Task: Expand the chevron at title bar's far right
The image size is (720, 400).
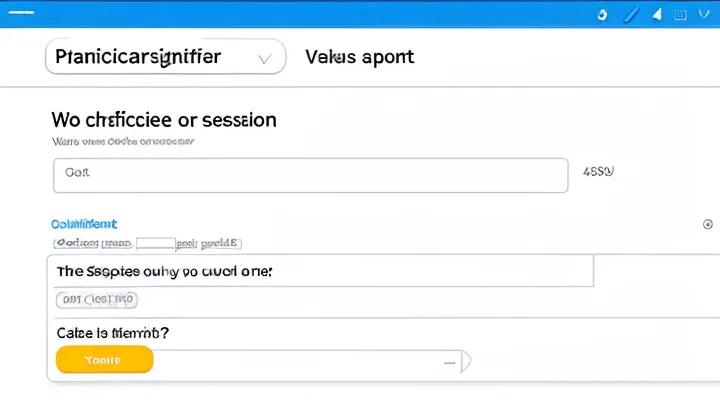Action: click(706, 15)
